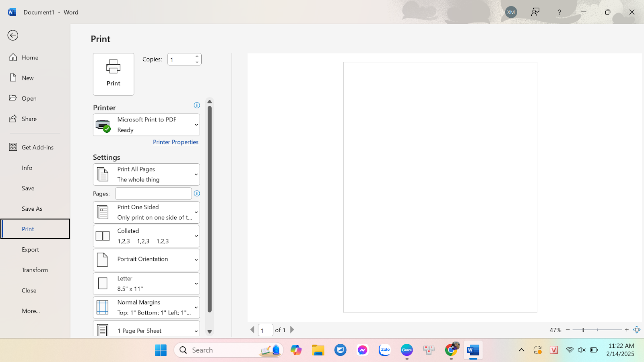The height and width of the screenshot is (362, 644).
Task: Zoom out with the minus button
Action: pyautogui.click(x=568, y=330)
